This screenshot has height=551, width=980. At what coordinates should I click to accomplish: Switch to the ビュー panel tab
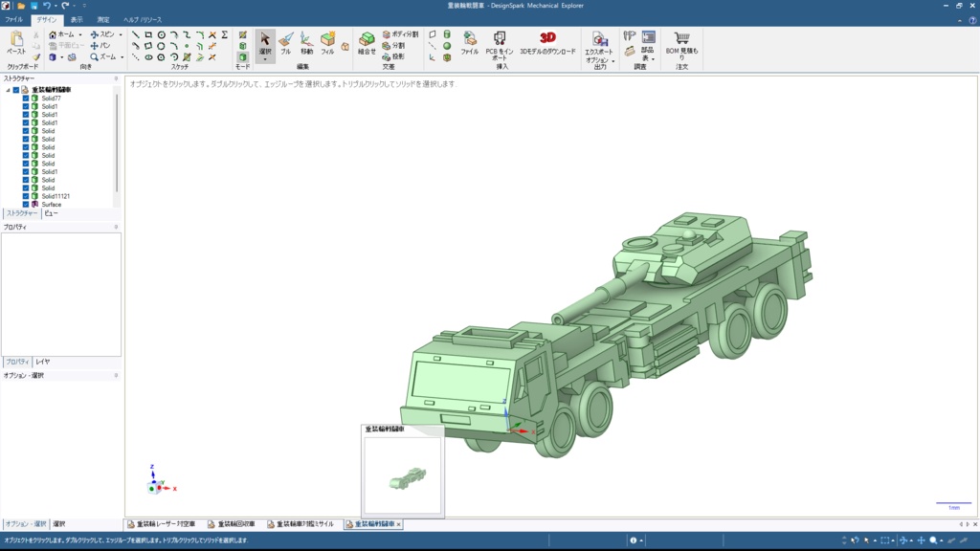click(52, 213)
